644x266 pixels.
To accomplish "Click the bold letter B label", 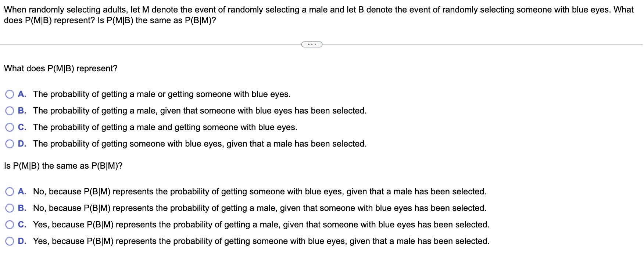I will [22, 111].
